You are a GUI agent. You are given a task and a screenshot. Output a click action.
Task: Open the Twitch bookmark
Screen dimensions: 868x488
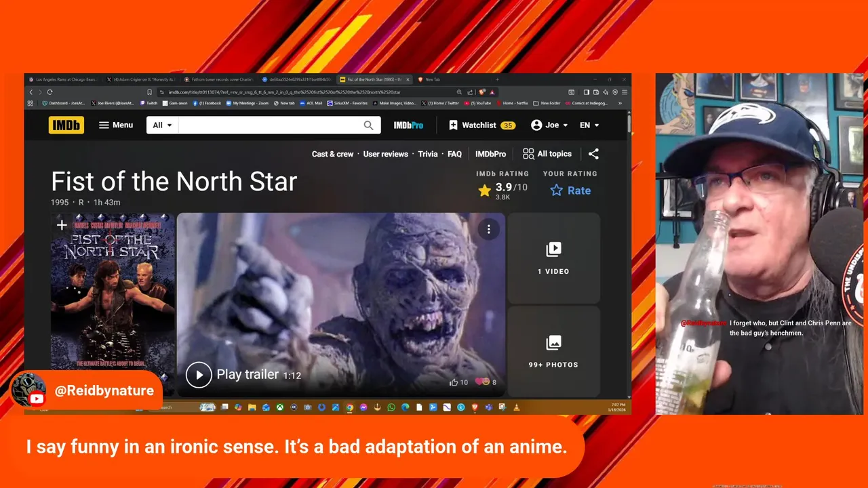pos(149,103)
